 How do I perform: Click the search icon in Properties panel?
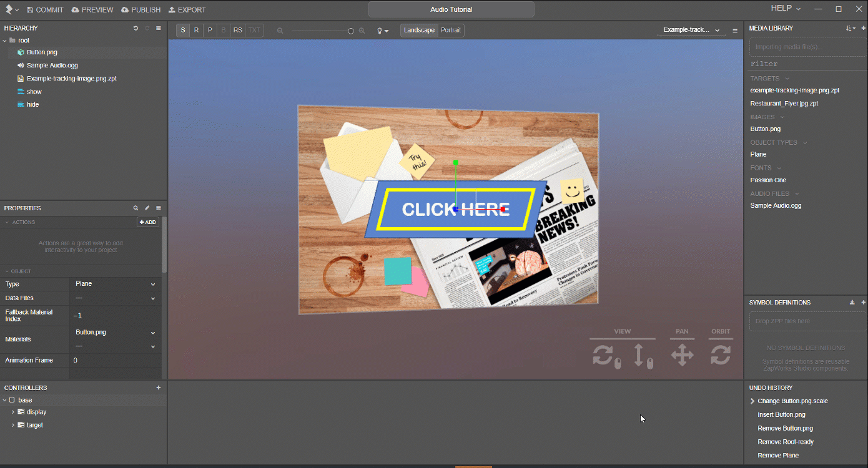(x=136, y=208)
